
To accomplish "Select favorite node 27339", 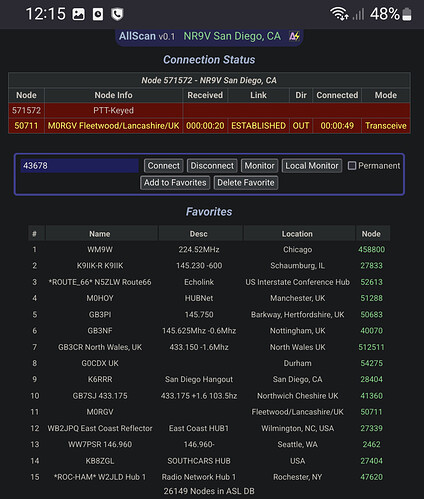I will 371,428.
